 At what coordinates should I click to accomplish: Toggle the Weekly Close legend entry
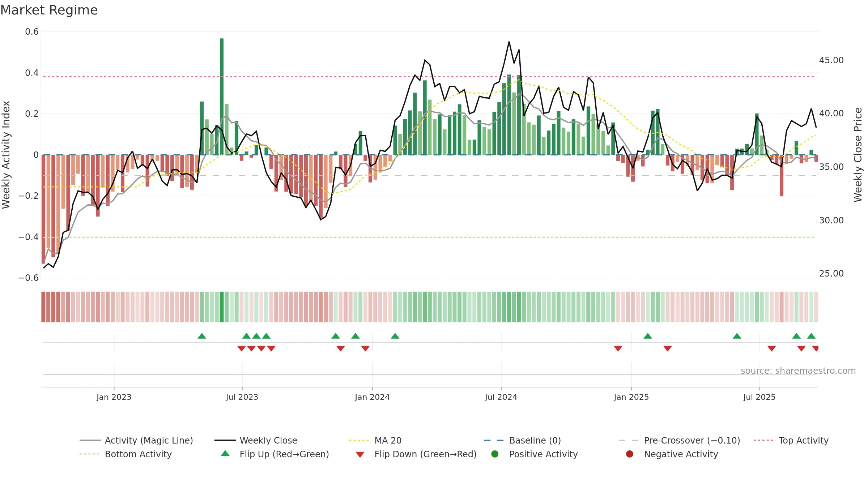pos(256,440)
